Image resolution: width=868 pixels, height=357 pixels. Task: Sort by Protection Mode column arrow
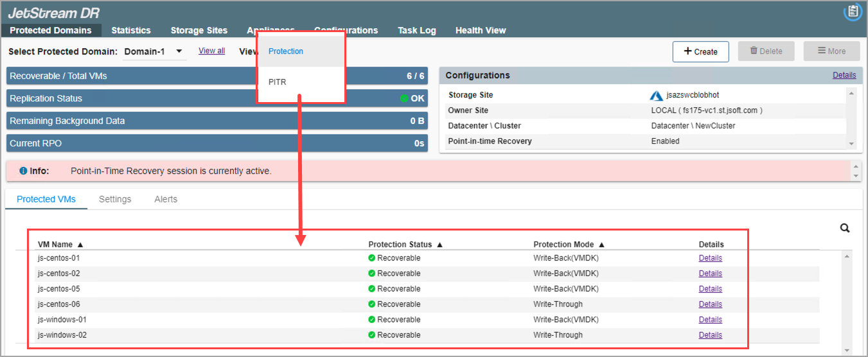tap(601, 245)
